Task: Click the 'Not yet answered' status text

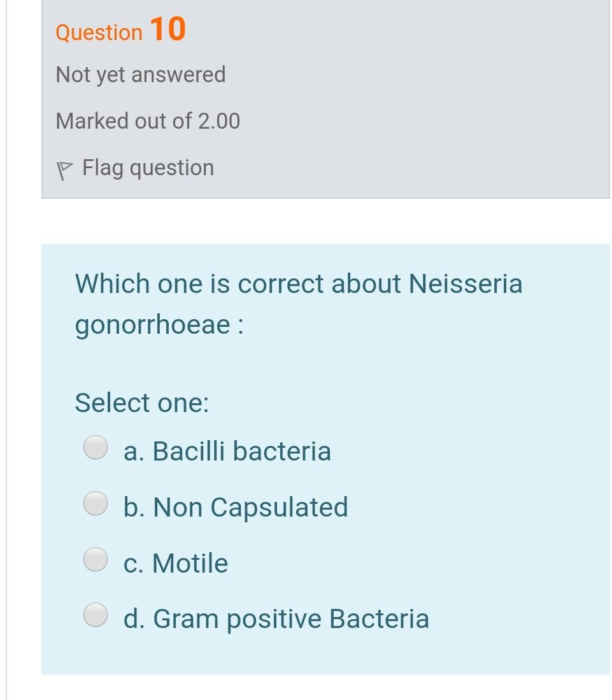Action: (141, 75)
